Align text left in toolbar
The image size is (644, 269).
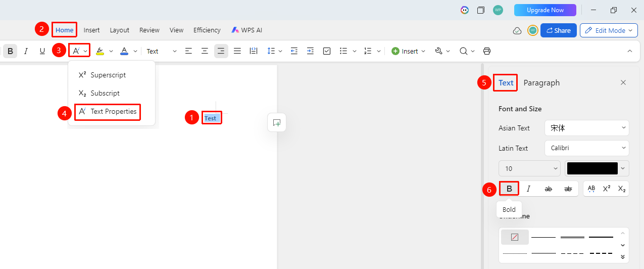(x=188, y=51)
